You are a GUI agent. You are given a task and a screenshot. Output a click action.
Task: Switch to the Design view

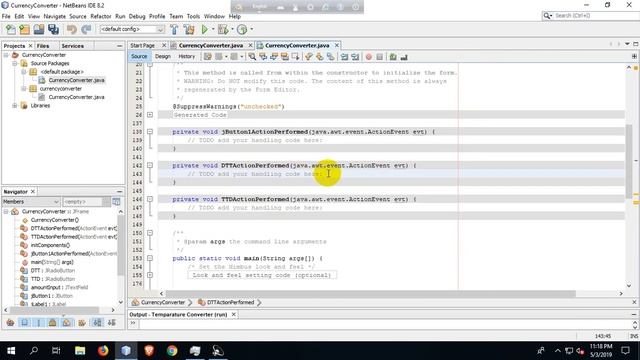click(163, 57)
